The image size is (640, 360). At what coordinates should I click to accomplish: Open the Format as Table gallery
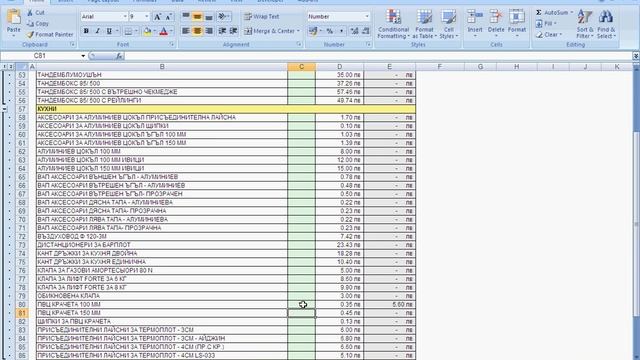(x=424, y=24)
